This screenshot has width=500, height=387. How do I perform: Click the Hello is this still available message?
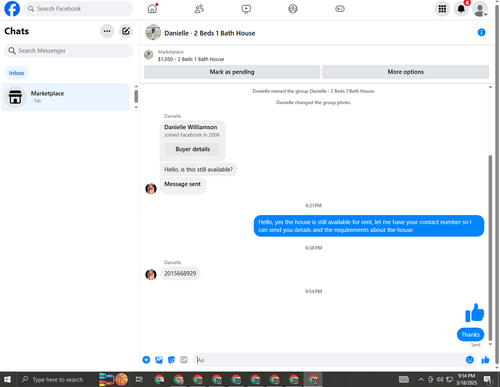point(198,169)
